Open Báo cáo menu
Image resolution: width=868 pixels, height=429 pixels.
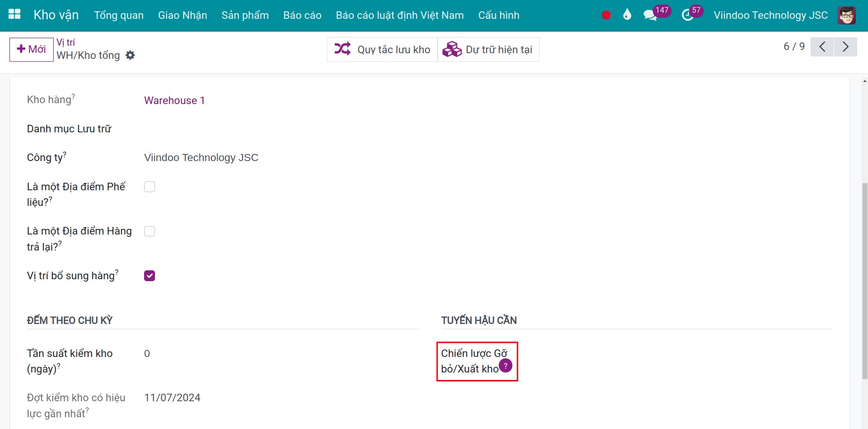(x=302, y=15)
